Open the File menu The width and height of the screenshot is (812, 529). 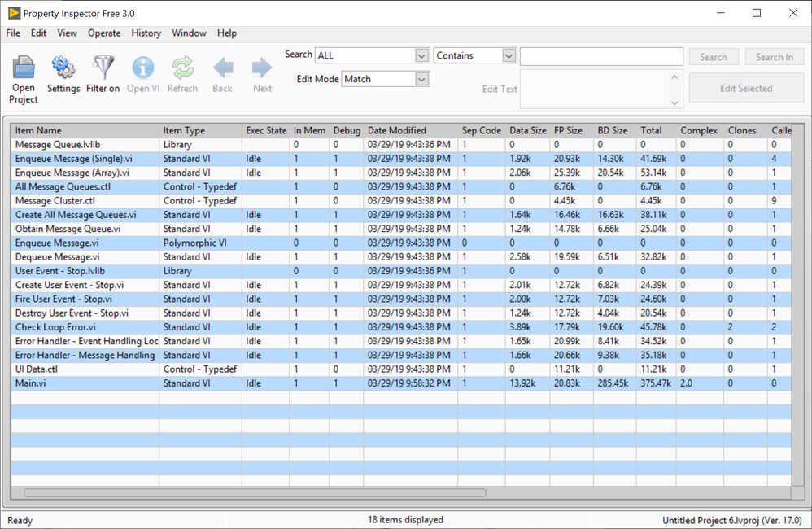(13, 33)
